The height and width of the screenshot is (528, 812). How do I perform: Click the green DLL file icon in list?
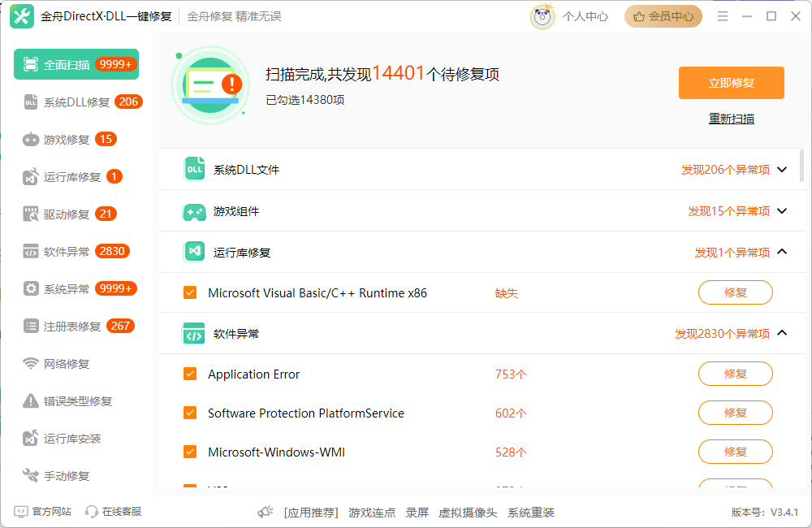click(194, 169)
